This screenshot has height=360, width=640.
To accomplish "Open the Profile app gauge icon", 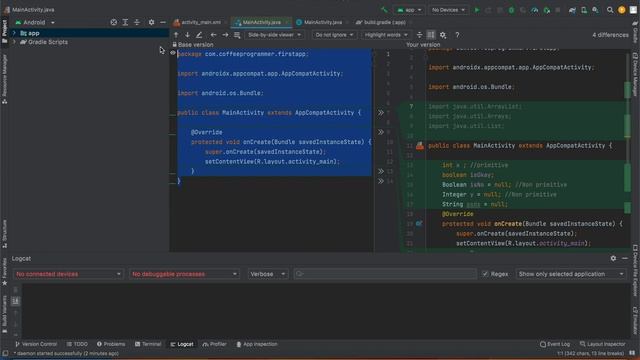I will (535, 10).
